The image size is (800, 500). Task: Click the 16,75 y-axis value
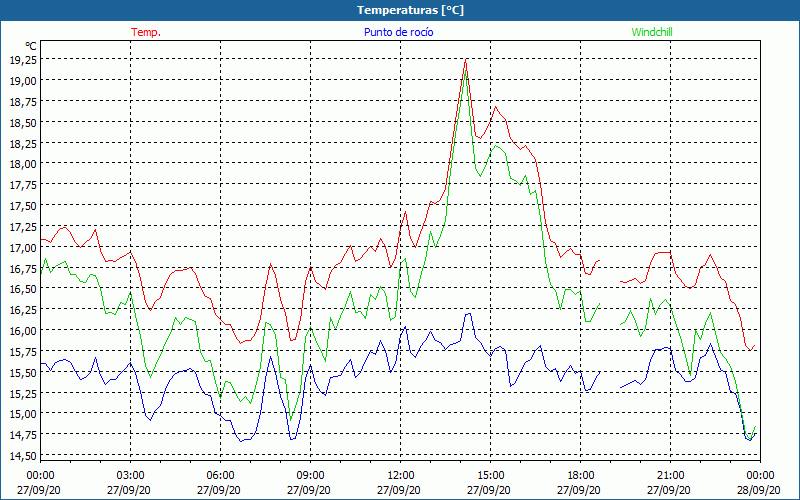(23, 268)
